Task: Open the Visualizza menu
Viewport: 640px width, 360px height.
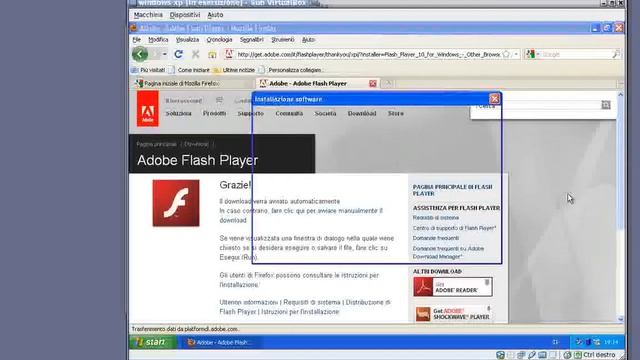Action: click(187, 40)
